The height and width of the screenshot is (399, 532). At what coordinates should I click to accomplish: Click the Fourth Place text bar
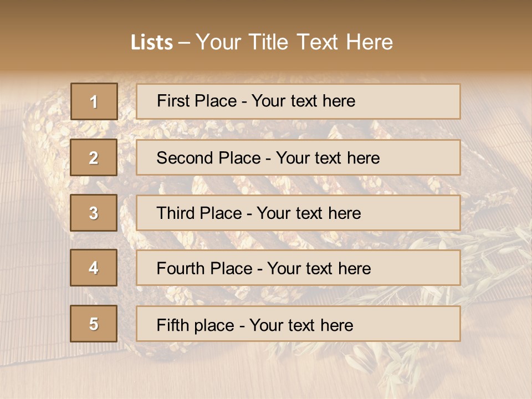298,268
